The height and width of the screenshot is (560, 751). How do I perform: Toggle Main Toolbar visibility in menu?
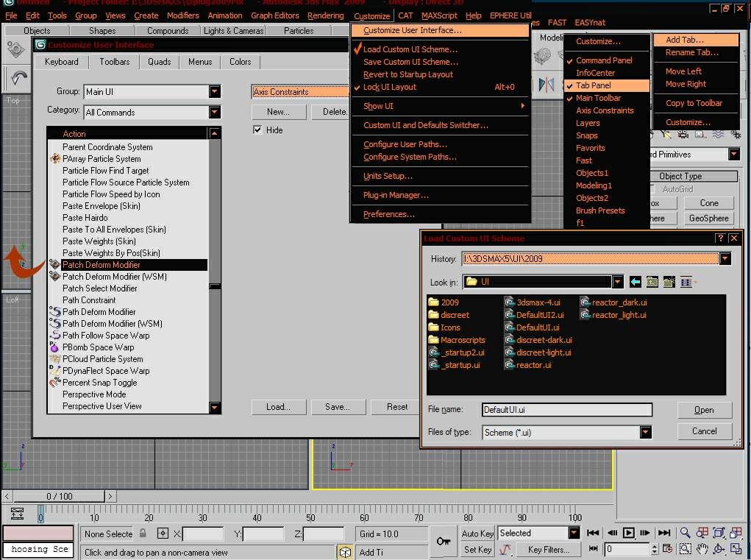click(x=606, y=98)
